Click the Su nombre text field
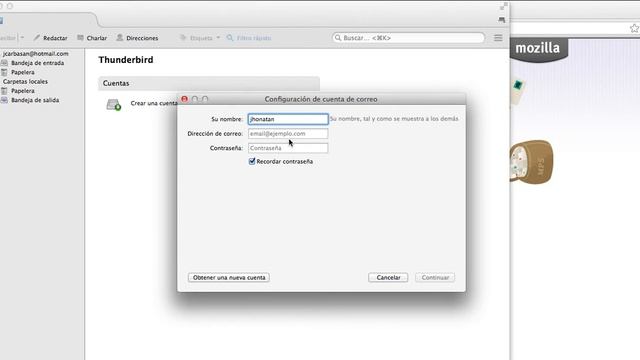 pos(288,119)
